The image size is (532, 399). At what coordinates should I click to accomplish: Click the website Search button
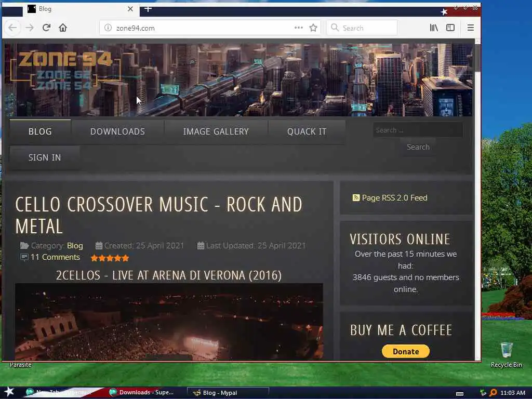pyautogui.click(x=418, y=147)
